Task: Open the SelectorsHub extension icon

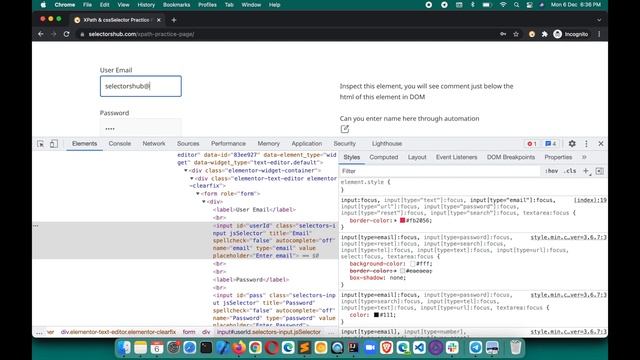Action: 531,34
